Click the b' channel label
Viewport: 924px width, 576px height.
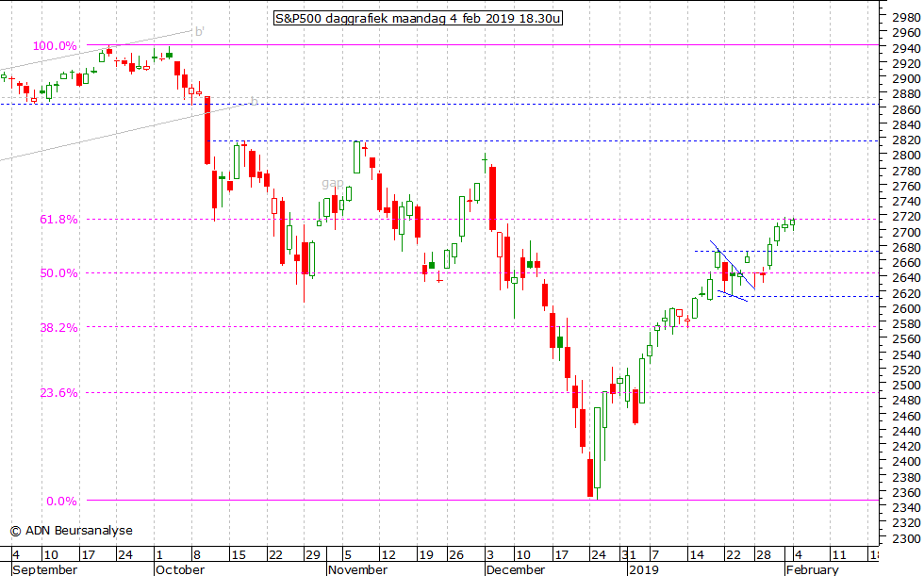pyautogui.click(x=200, y=32)
